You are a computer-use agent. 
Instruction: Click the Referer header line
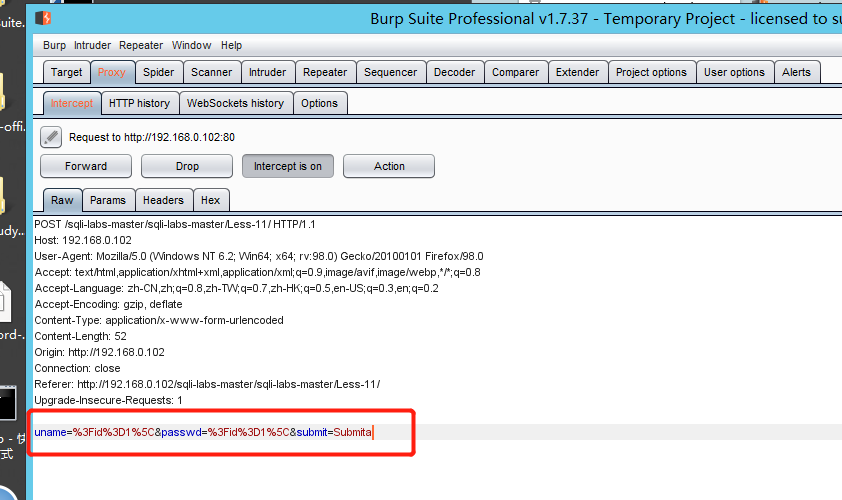pos(207,385)
